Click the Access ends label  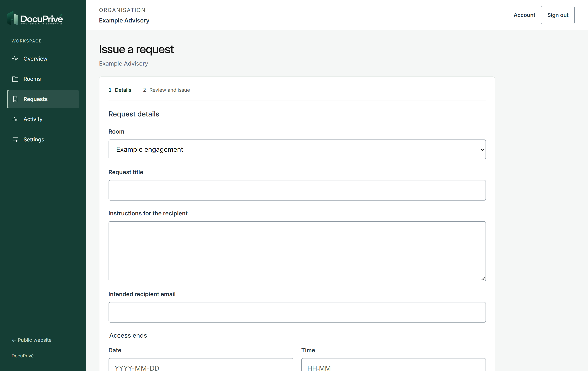tap(128, 335)
